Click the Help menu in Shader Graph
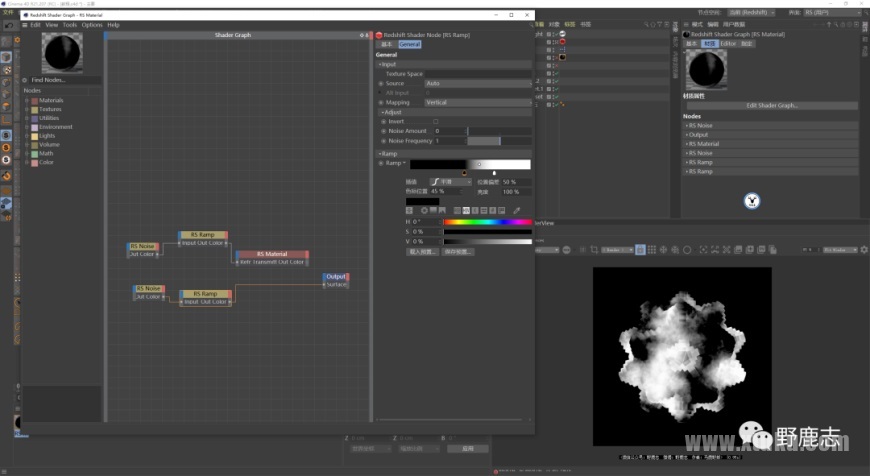The image size is (870, 476). click(x=113, y=25)
